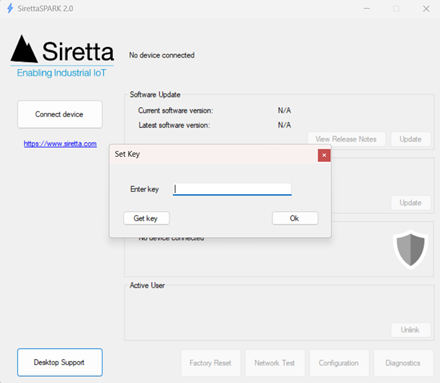Image resolution: width=440 pixels, height=383 pixels.
Task: Click the 'Current software version:' label
Action: (176, 110)
